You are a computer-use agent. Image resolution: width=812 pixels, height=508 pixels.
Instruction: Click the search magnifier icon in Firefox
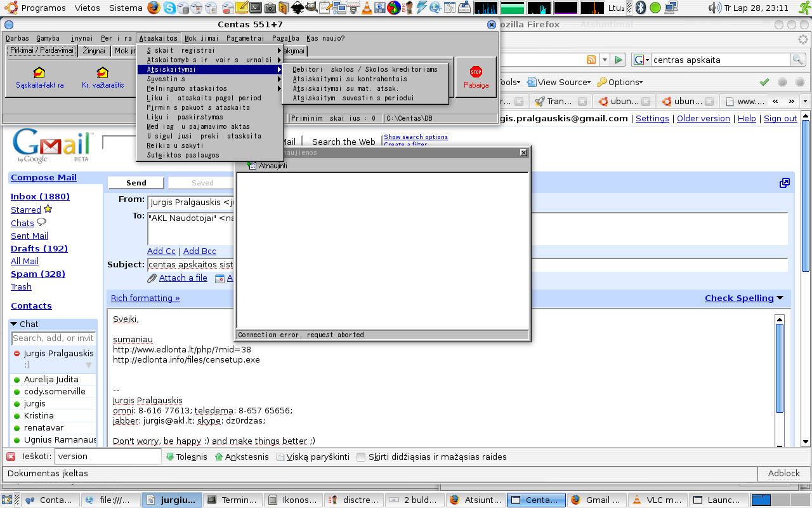[797, 60]
